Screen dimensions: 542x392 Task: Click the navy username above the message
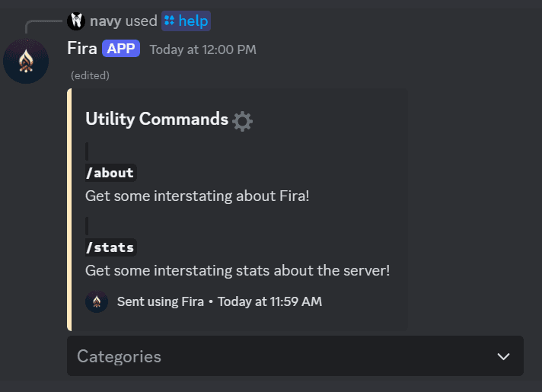[105, 21]
